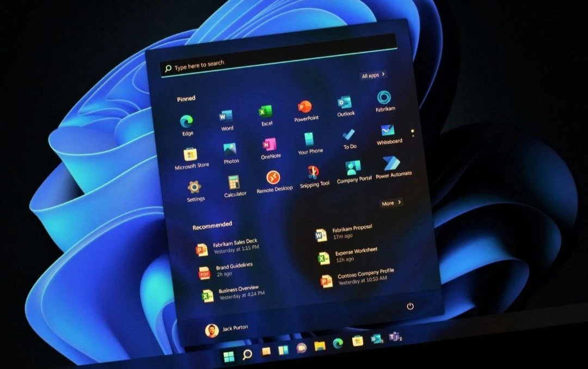Click the pinned apps page dots
Screen dimensions: 588x369
[x=413, y=133]
